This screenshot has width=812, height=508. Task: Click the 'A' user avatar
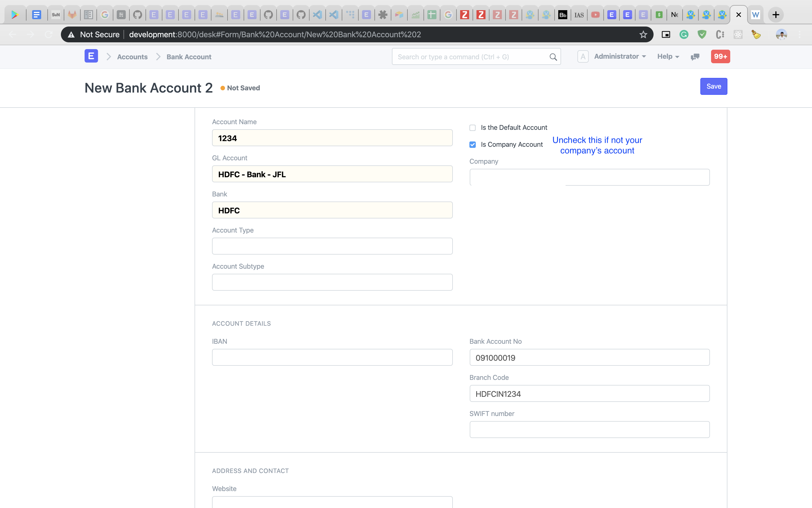click(x=583, y=56)
